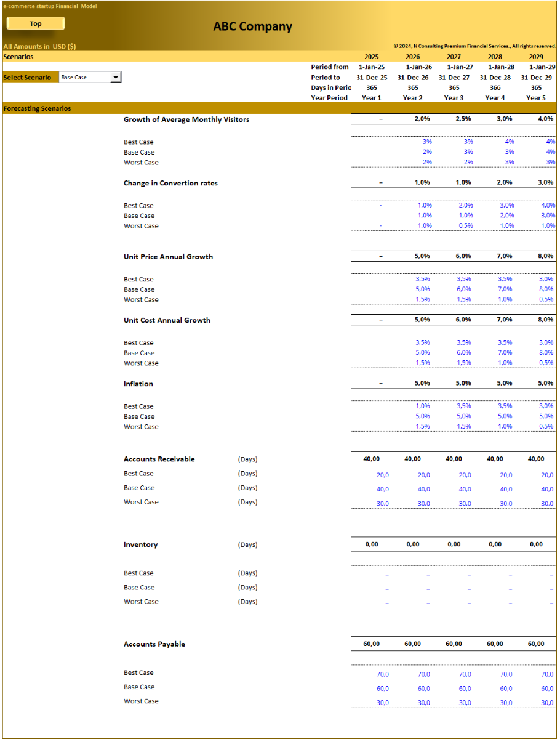Select Monthly Visitors growth 2026 value 2,0%
This screenshot has width=560, height=739.
(422, 119)
